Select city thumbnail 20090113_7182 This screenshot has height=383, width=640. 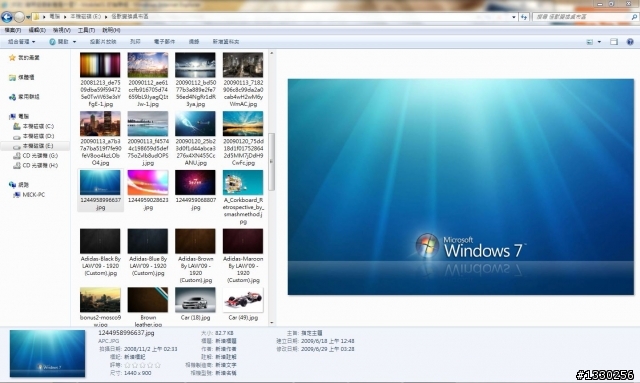pyautogui.click(x=243, y=65)
